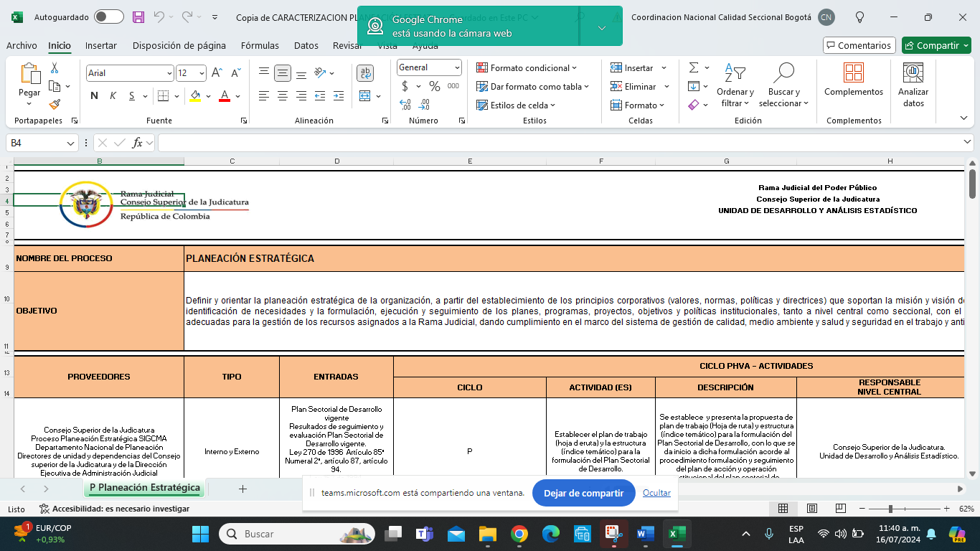Open Google Chrome from the taskbar
Image resolution: width=980 pixels, height=551 pixels.
click(x=519, y=534)
